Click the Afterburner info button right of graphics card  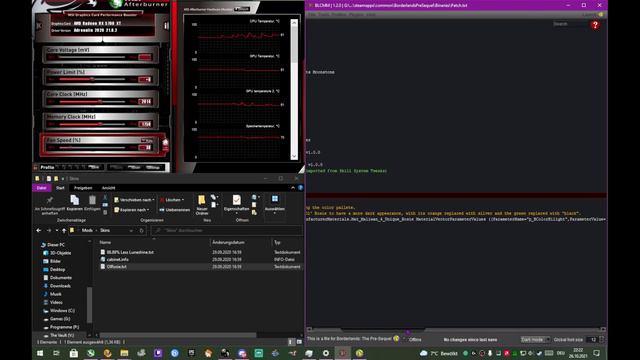coord(166,26)
